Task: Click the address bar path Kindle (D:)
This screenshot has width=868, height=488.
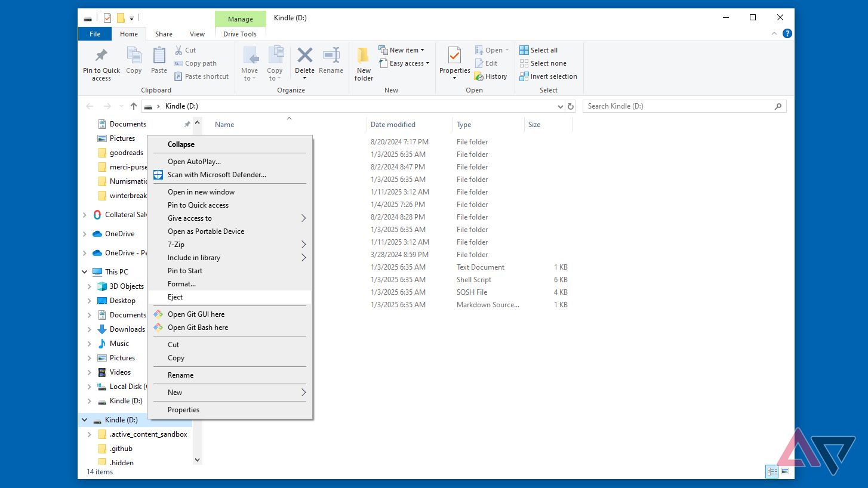Action: point(181,106)
